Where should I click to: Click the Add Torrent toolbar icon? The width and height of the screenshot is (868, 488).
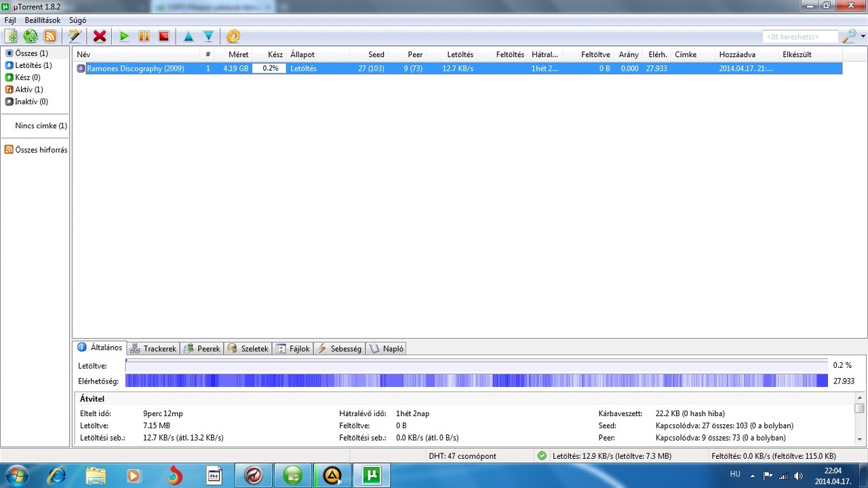pyautogui.click(x=11, y=36)
